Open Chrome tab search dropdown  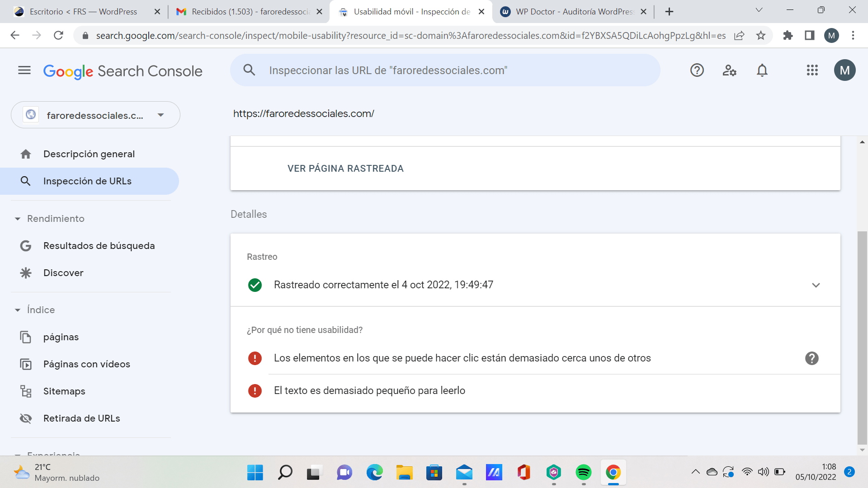pos(759,10)
